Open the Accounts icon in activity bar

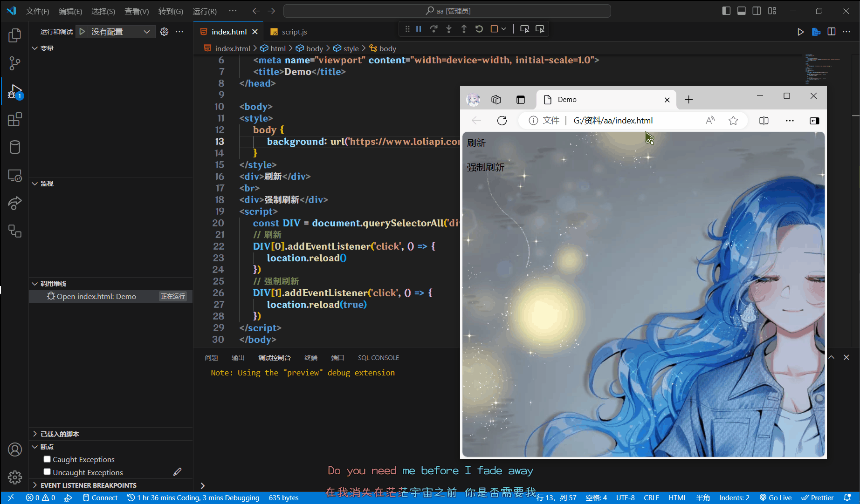pos(15,450)
